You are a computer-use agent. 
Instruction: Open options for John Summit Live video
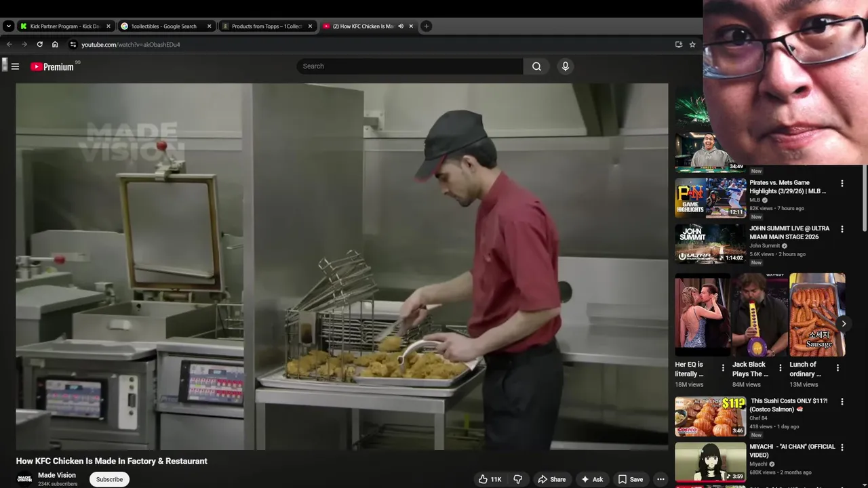point(842,229)
